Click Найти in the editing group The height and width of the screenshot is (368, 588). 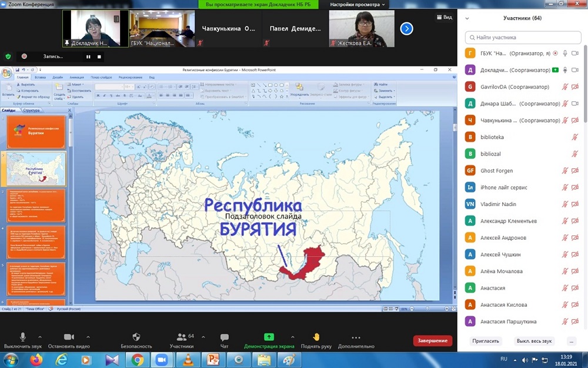click(x=380, y=84)
